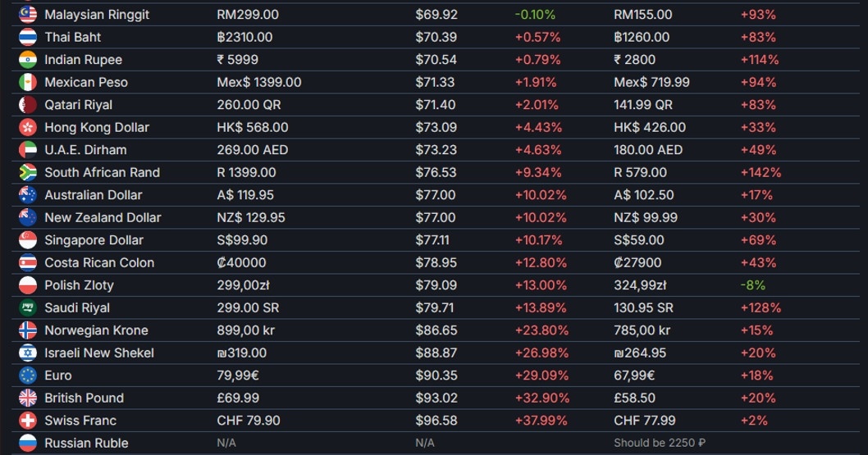The image size is (868, 455).
Task: Click the Polish Zloty -8% value
Action: pyautogui.click(x=752, y=285)
